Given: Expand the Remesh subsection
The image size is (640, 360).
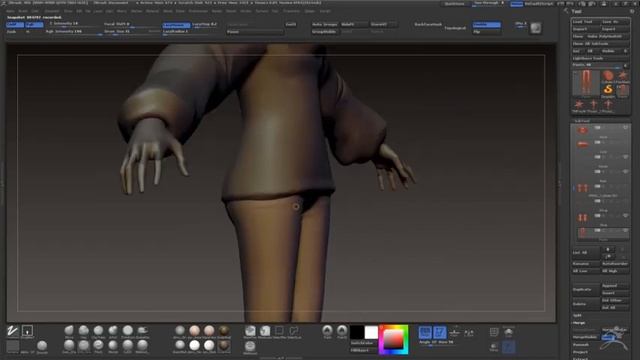Looking at the screenshot, I should (580, 344).
